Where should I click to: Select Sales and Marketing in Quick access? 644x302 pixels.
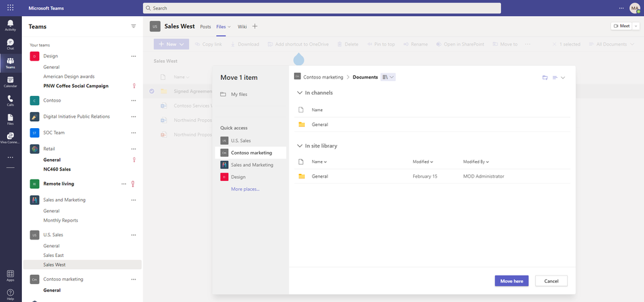tap(251, 165)
